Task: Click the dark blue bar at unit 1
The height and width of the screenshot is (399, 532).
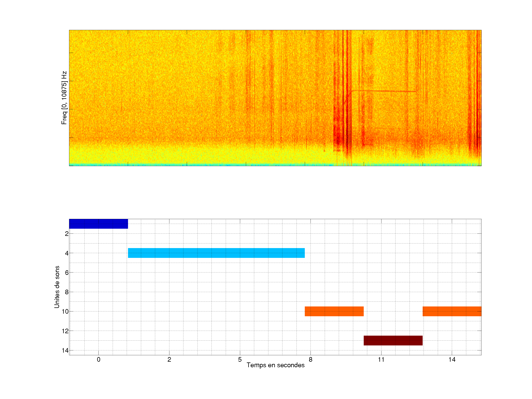Action: pyautogui.click(x=98, y=224)
